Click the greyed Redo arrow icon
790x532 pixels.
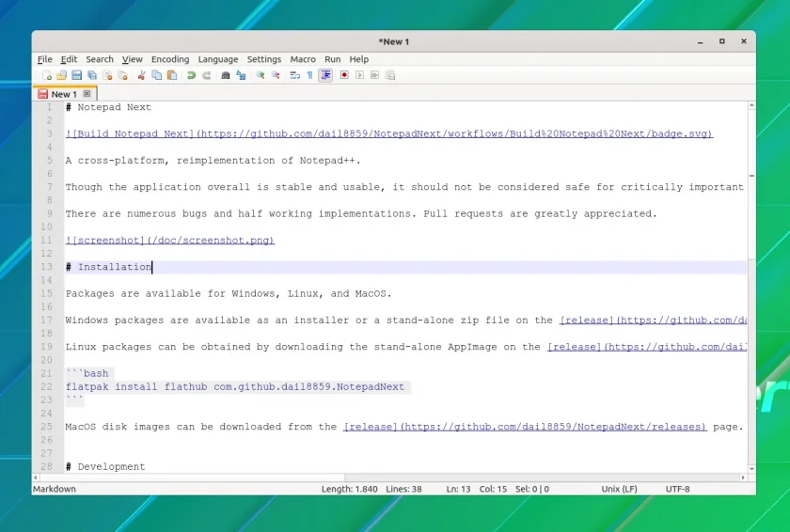click(206, 75)
